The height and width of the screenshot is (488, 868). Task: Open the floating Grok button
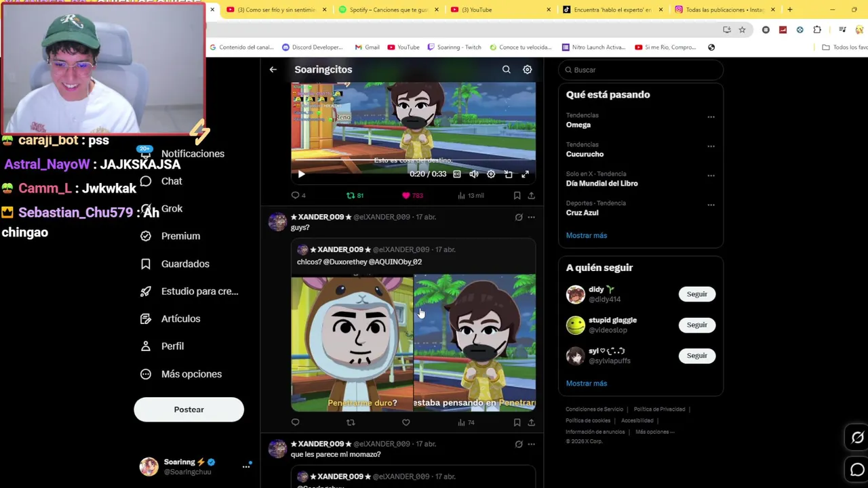tap(857, 438)
